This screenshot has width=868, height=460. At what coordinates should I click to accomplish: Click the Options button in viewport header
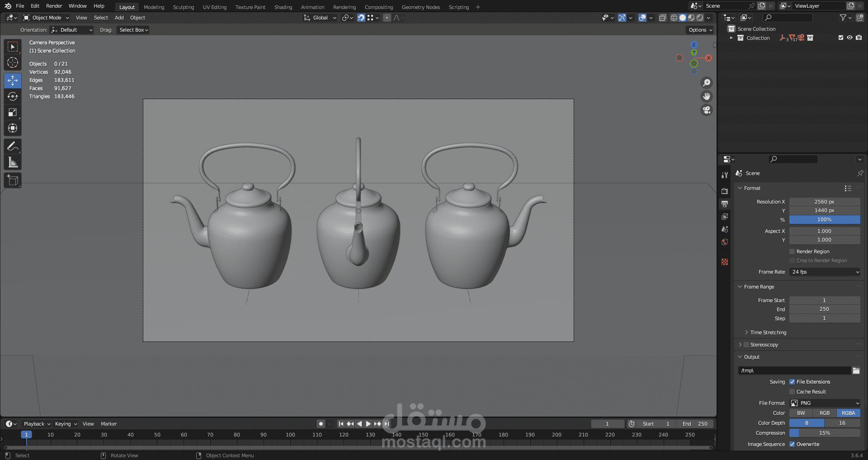click(700, 30)
